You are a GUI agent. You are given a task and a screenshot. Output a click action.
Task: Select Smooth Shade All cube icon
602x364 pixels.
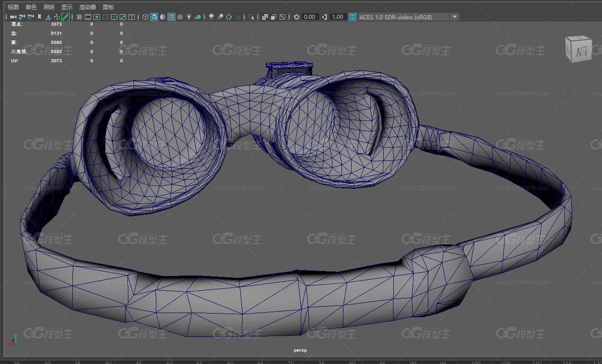(154, 17)
